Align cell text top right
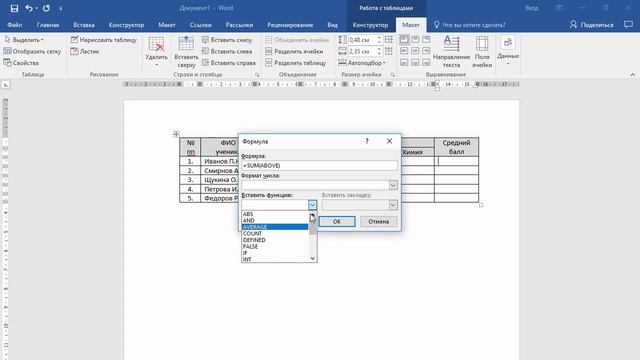This screenshot has width=640, height=360. pos(426,40)
